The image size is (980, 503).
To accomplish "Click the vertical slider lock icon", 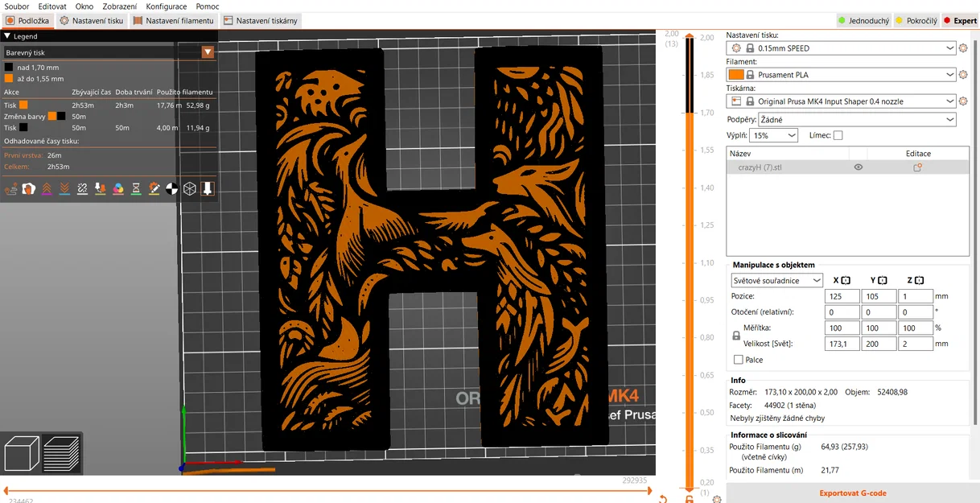I will 690,499.
